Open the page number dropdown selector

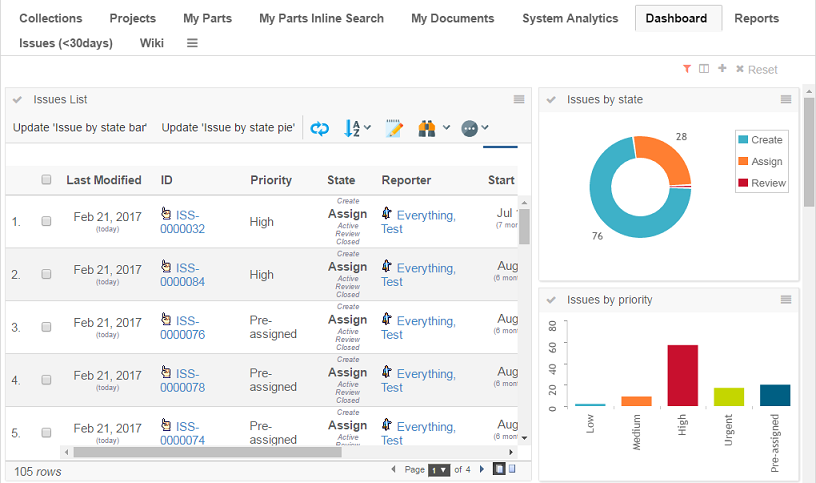438,469
